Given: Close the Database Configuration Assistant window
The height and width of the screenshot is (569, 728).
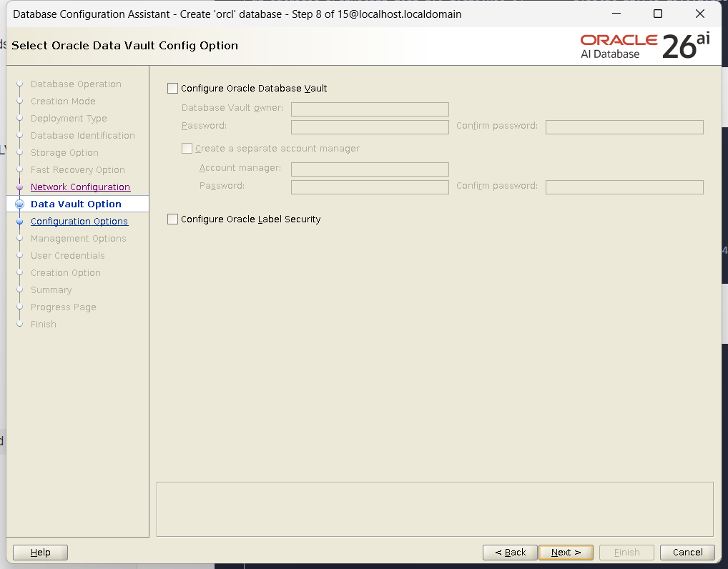Looking at the screenshot, I should pos(700,14).
